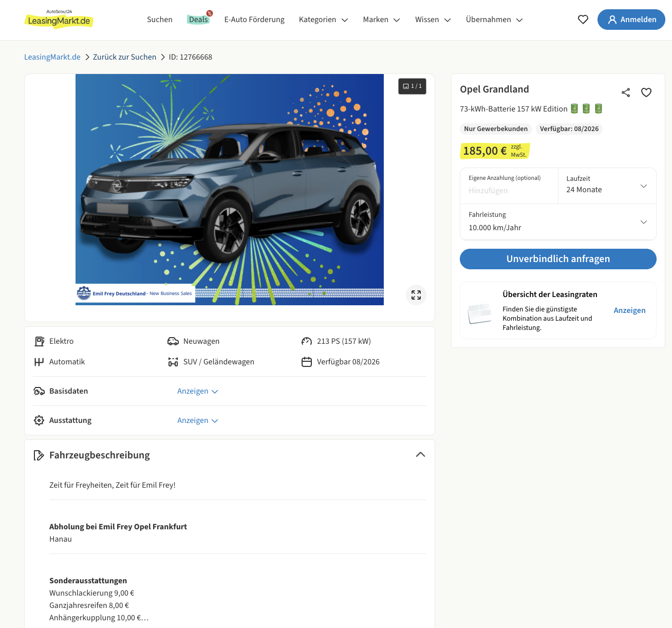Save the Opel Grandland with heart icon
Image resolution: width=672 pixels, height=628 pixels.
[646, 93]
